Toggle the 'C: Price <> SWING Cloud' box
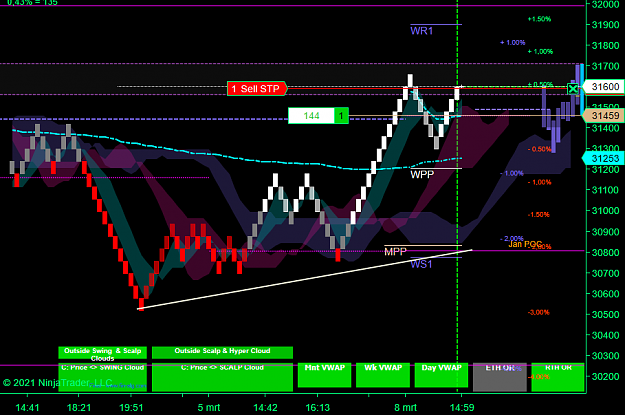The image size is (625, 415). point(102,377)
